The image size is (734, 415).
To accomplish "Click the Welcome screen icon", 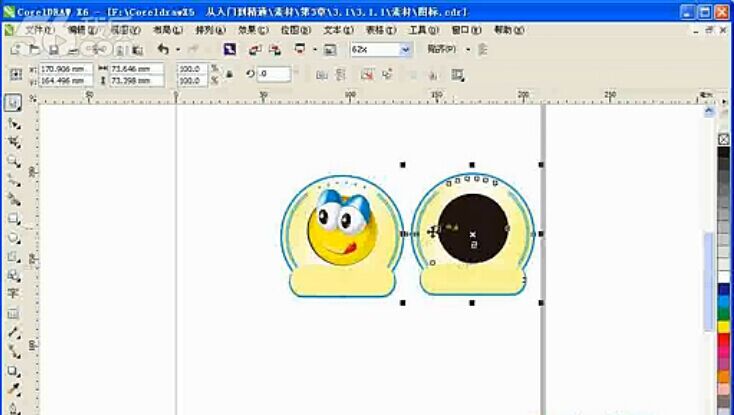I will pyautogui.click(x=330, y=49).
